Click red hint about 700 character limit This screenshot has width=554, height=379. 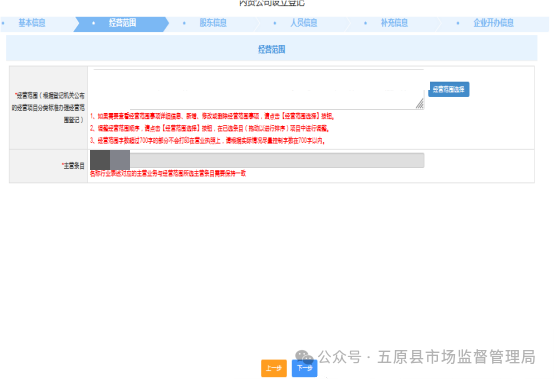click(207, 141)
